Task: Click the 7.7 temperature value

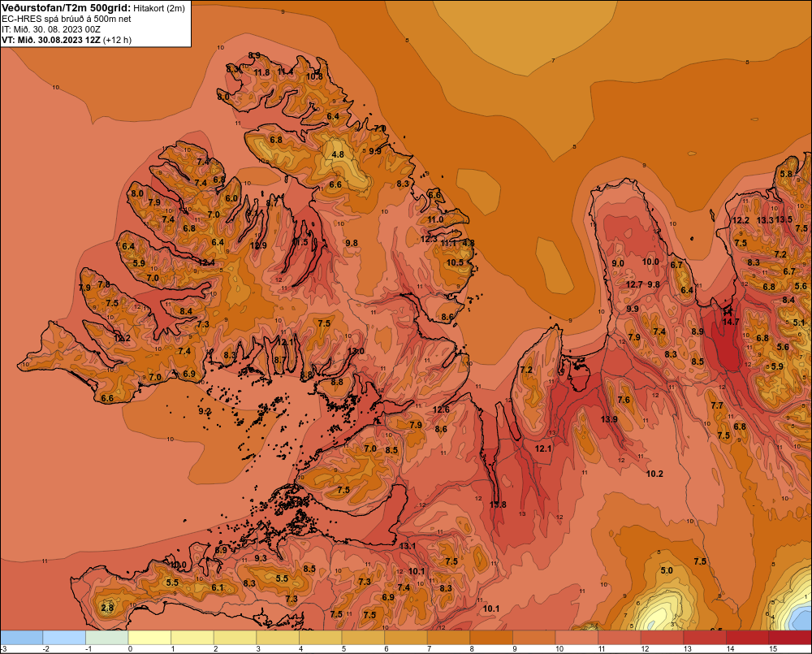Action: [717, 405]
